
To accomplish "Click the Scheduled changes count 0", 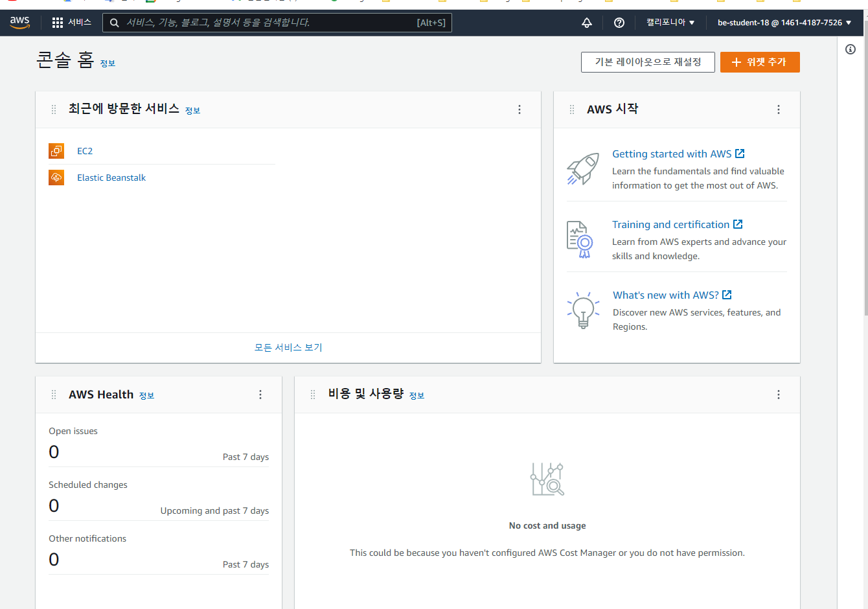I will click(x=54, y=505).
